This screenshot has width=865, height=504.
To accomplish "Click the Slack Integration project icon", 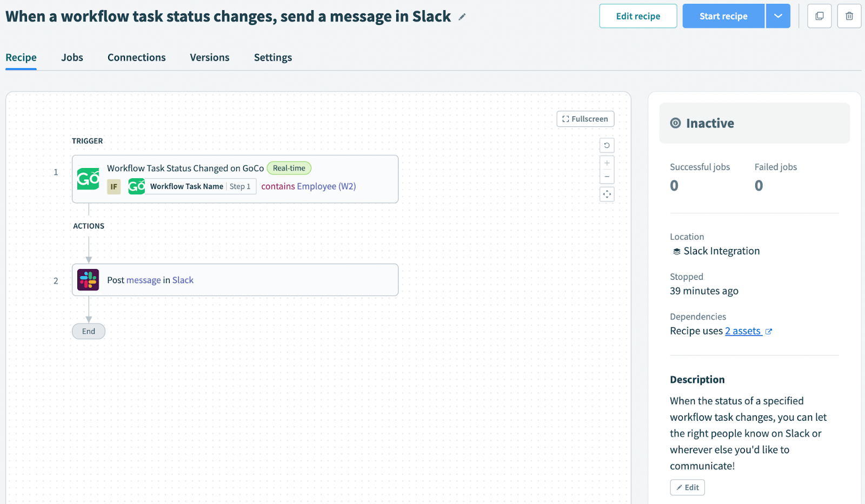I will [676, 251].
